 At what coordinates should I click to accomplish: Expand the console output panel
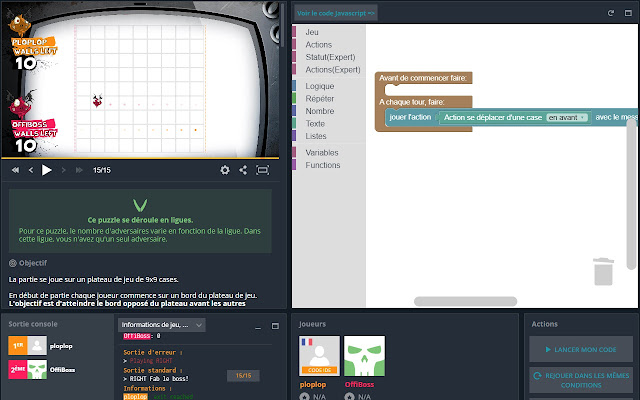[276, 326]
